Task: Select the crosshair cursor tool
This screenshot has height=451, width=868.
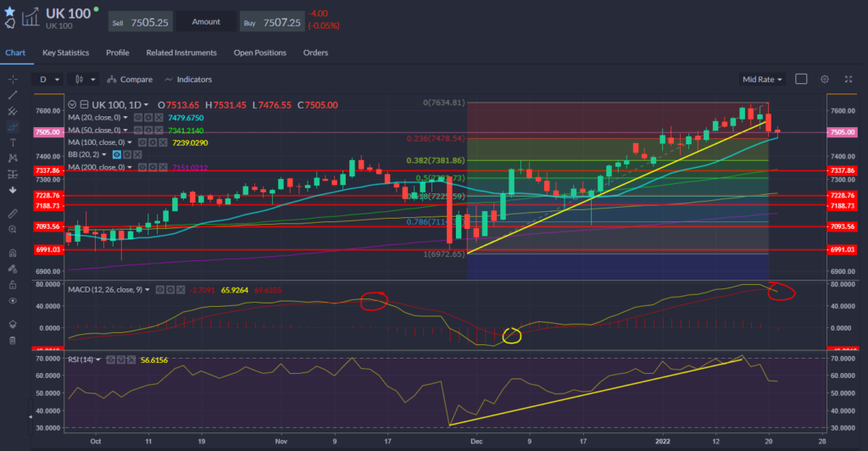Action: pos(12,79)
